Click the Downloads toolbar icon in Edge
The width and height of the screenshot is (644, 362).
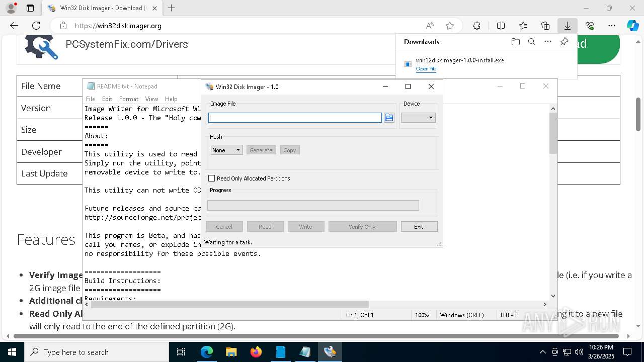pos(567,26)
